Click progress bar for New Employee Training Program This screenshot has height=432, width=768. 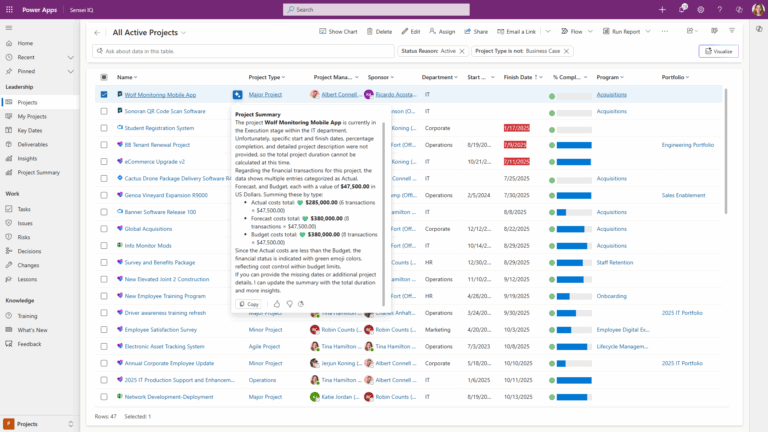pyautogui.click(x=574, y=296)
